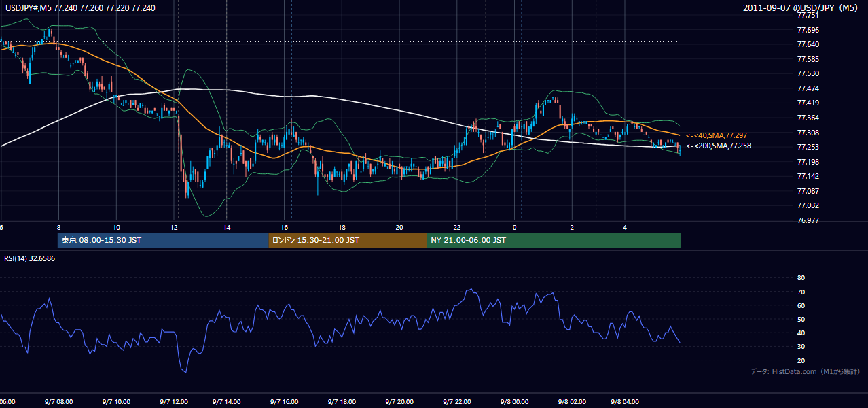The width and height of the screenshot is (868, 408).
Task: Click the 40 SMA 77.297 label
Action: coord(716,136)
